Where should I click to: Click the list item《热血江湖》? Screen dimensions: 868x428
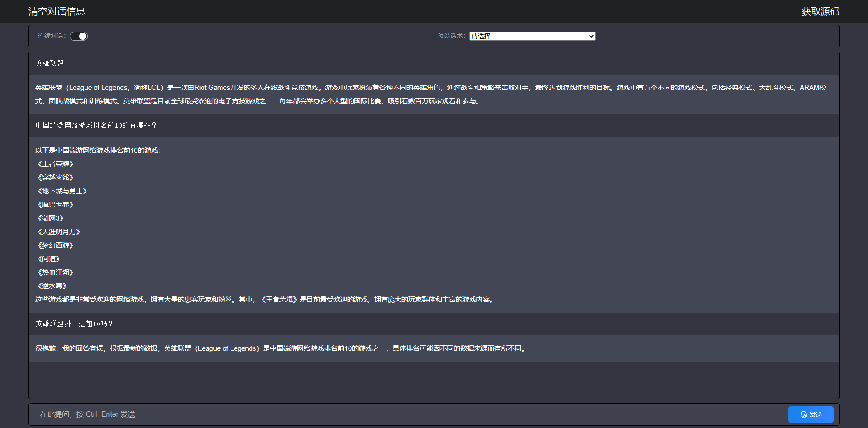[55, 273]
